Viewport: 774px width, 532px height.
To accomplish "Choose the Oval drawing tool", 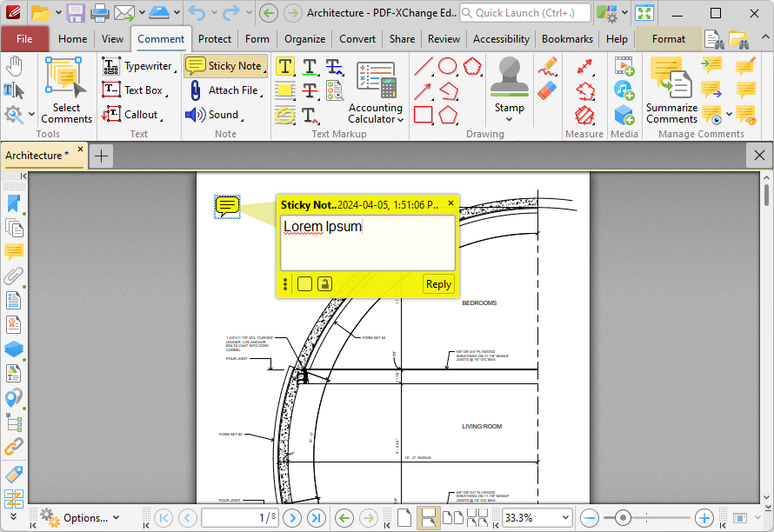I will pos(448,66).
